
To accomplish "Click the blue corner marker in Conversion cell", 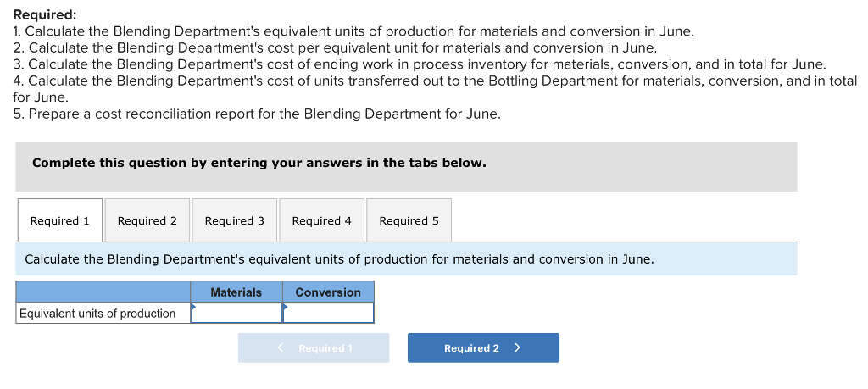I will [x=285, y=306].
